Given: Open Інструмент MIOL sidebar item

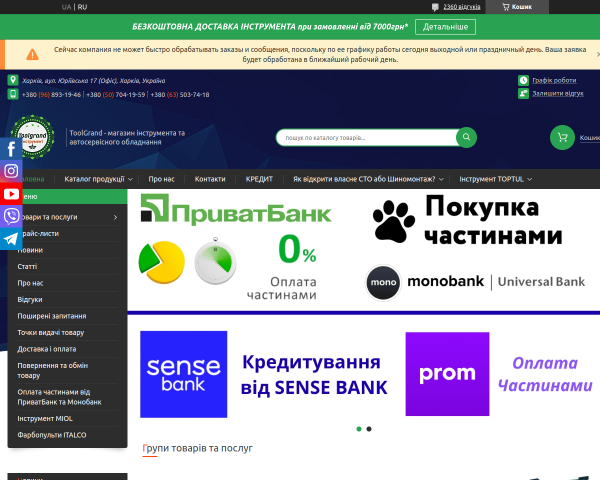Looking at the screenshot, I should click(x=45, y=418).
